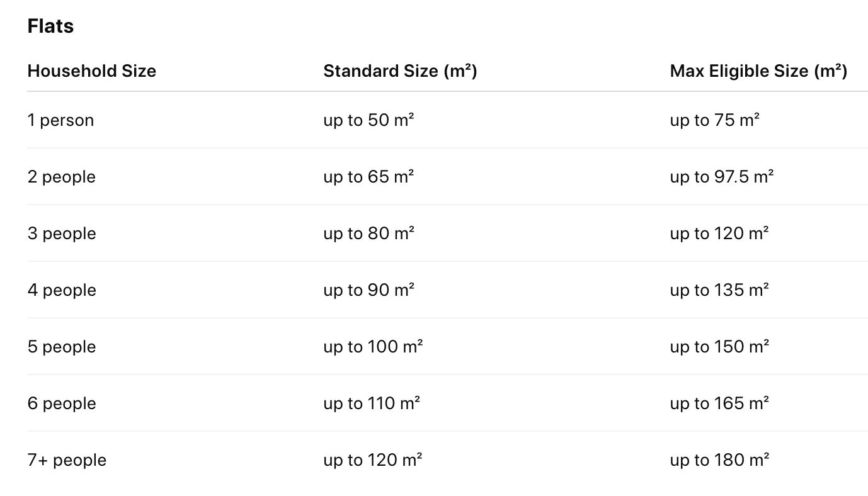The height and width of the screenshot is (496, 868).
Task: Click the Household Size column header
Action: 91,71
